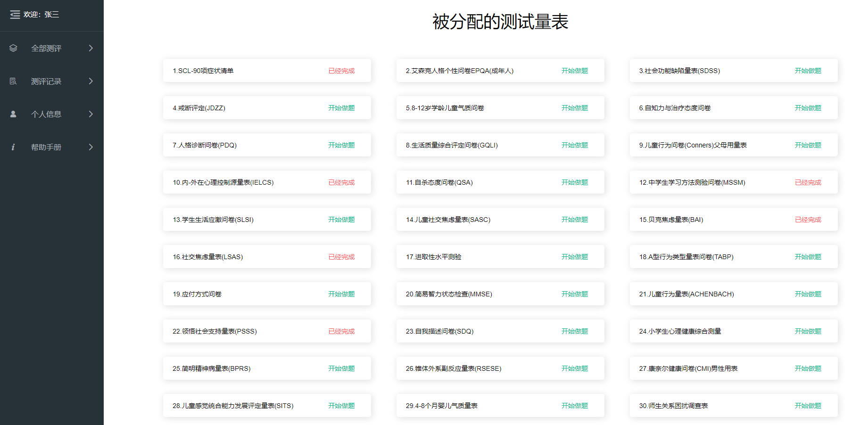
Task: Click 开始做题 for 简易智力状态检查(MMSE)
Action: coord(575,294)
